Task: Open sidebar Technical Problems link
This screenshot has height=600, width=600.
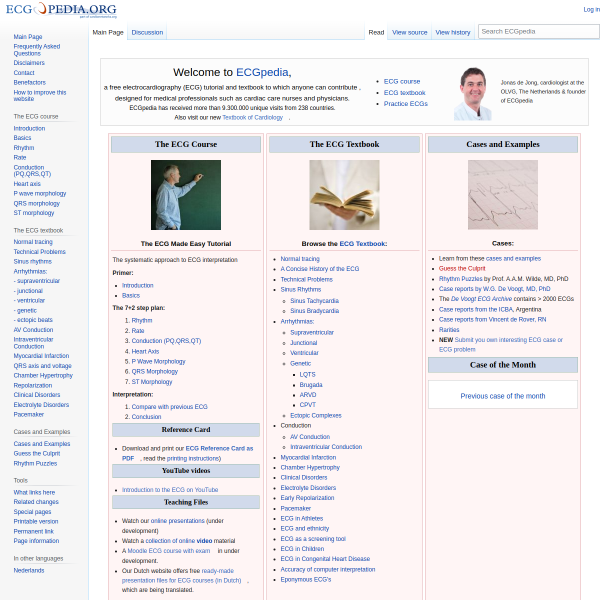Action: (39, 252)
